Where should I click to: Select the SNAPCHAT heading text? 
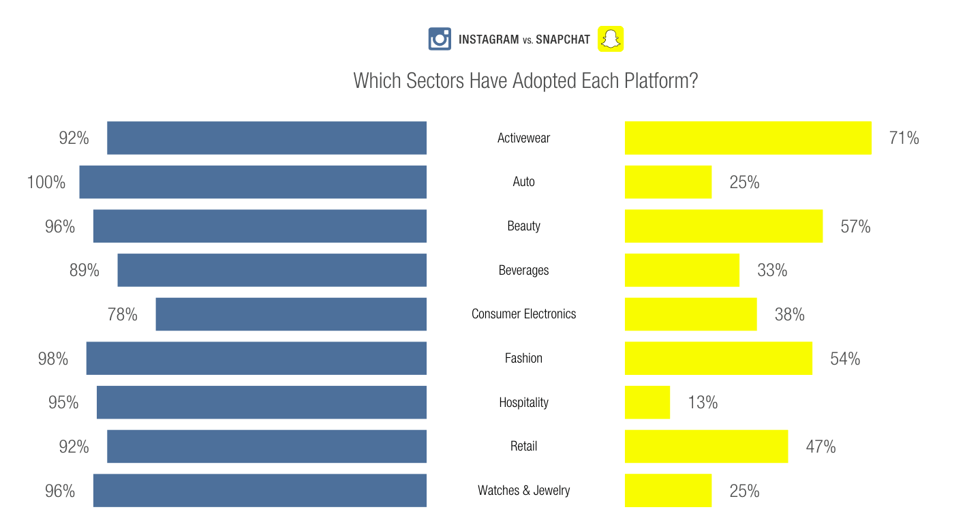(x=563, y=40)
